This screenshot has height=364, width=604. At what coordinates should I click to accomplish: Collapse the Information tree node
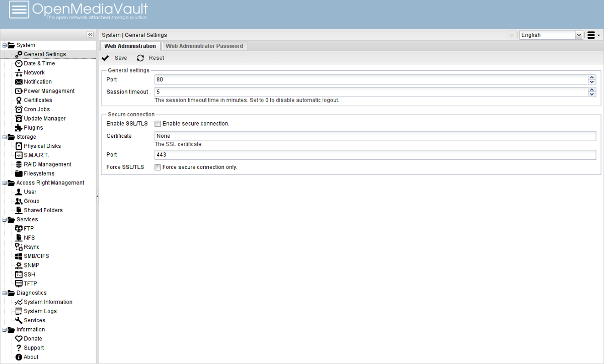pos(5,329)
